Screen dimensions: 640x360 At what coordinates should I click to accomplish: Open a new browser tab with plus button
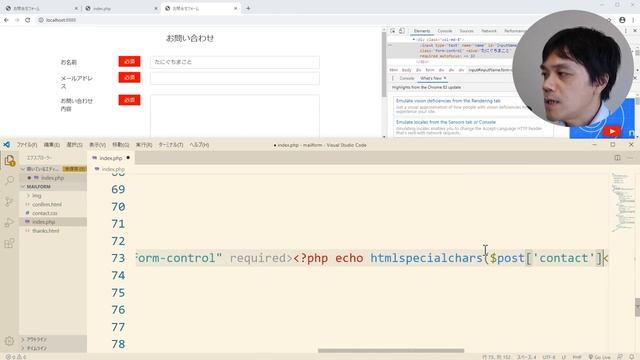point(248,8)
